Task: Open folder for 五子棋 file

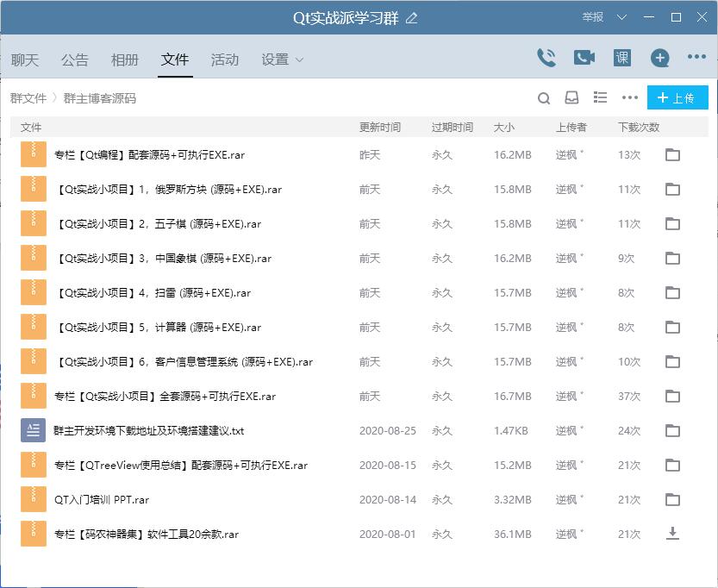Action: click(672, 223)
